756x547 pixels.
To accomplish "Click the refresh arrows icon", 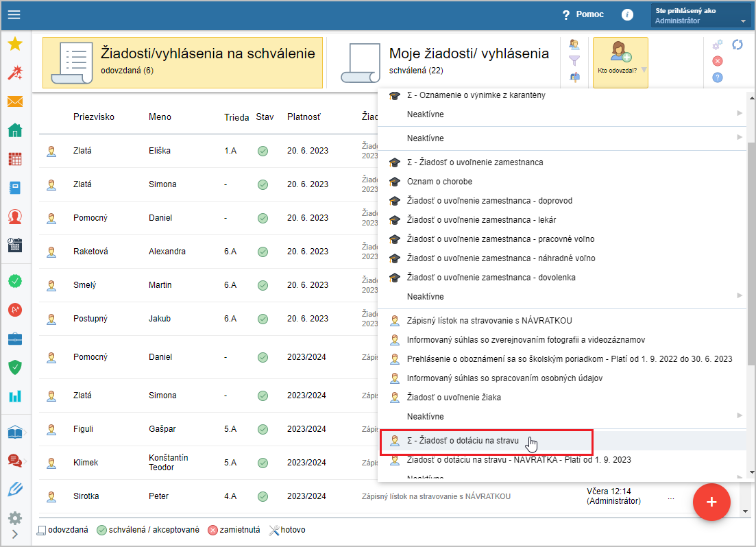I will click(x=737, y=45).
